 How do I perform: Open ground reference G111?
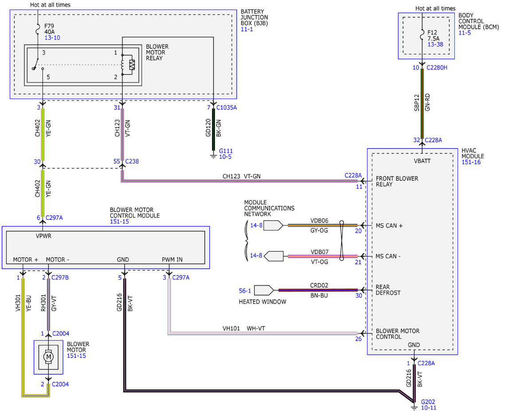225,151
